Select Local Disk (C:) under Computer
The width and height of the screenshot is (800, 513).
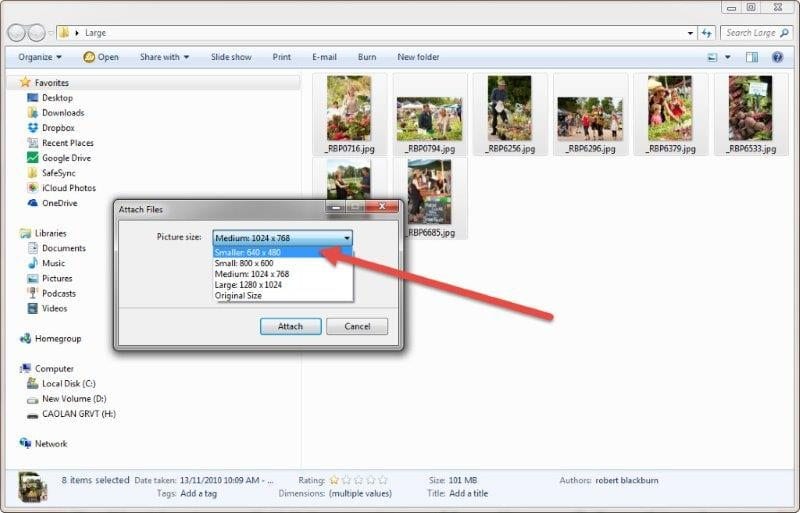click(x=68, y=384)
